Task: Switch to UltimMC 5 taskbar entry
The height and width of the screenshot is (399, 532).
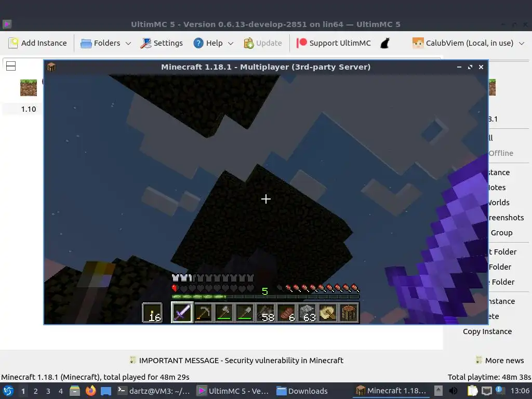Action: tap(233, 391)
